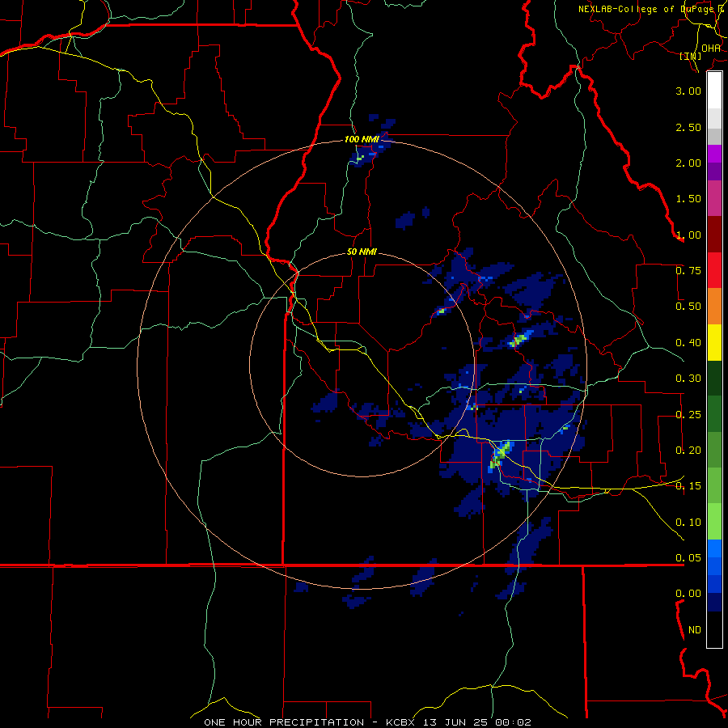Select the 1.50 legend label

tap(688, 199)
